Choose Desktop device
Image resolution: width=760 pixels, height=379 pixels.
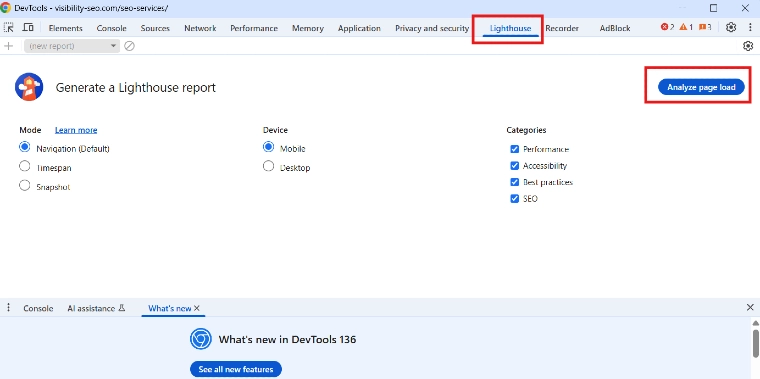[268, 166]
